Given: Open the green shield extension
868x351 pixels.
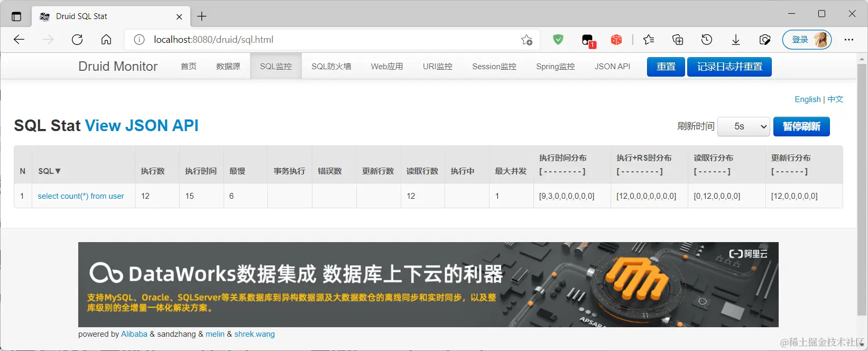Looking at the screenshot, I should [558, 40].
